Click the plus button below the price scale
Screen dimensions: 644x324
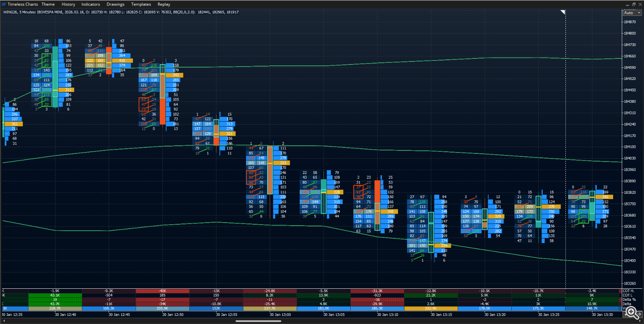[626, 315]
